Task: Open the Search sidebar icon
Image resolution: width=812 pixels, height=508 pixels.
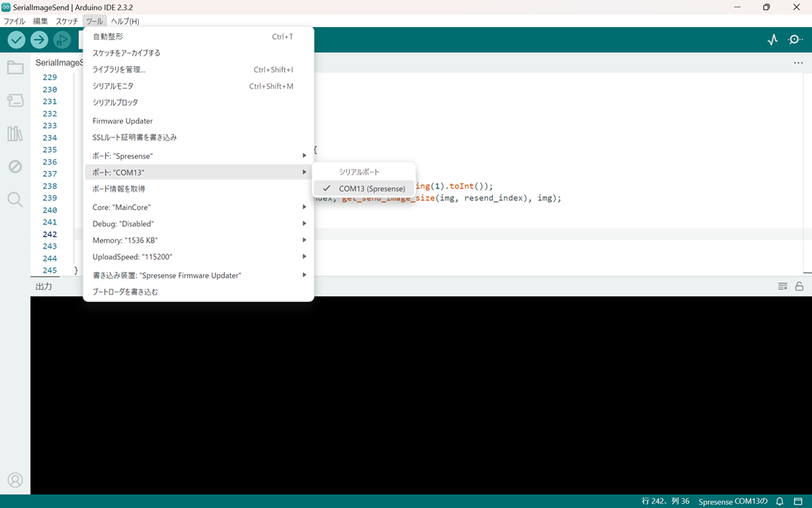Action: (x=15, y=200)
